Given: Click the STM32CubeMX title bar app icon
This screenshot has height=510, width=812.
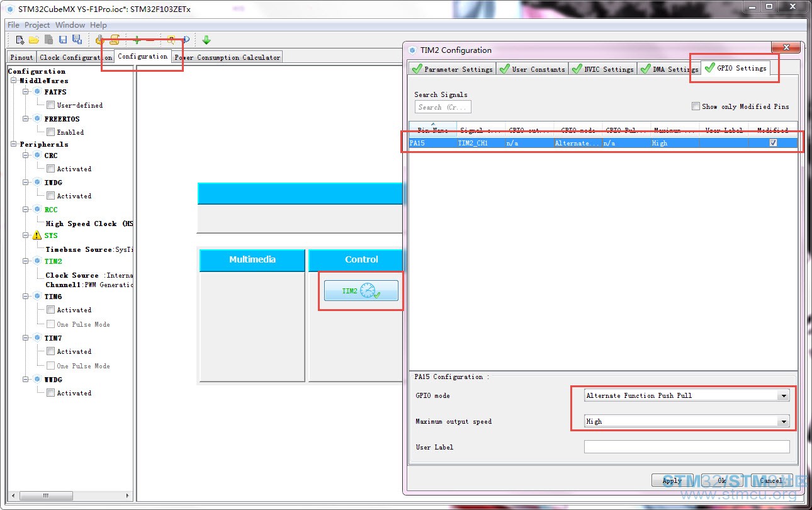Looking at the screenshot, I should (x=10, y=9).
